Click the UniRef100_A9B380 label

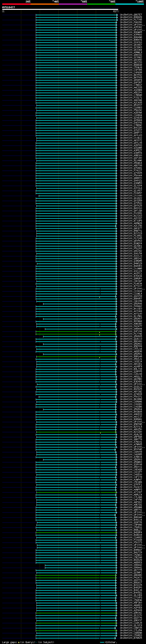pyautogui.click(x=131, y=324)
